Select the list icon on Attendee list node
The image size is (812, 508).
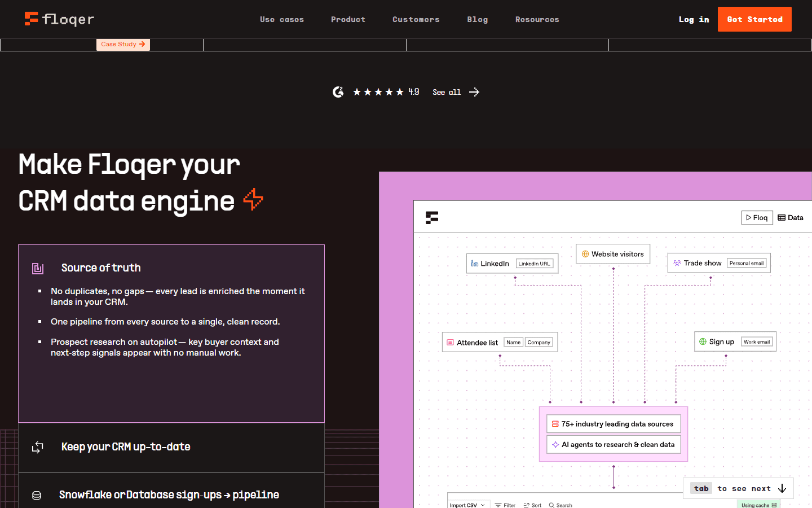(450, 342)
